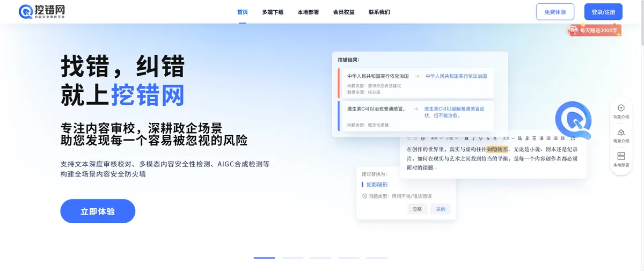Click the 忽略 button in the suggestion card

(x=417, y=209)
